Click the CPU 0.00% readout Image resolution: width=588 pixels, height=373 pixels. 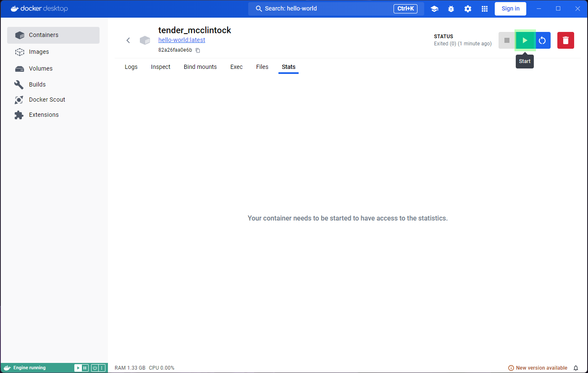(162, 368)
